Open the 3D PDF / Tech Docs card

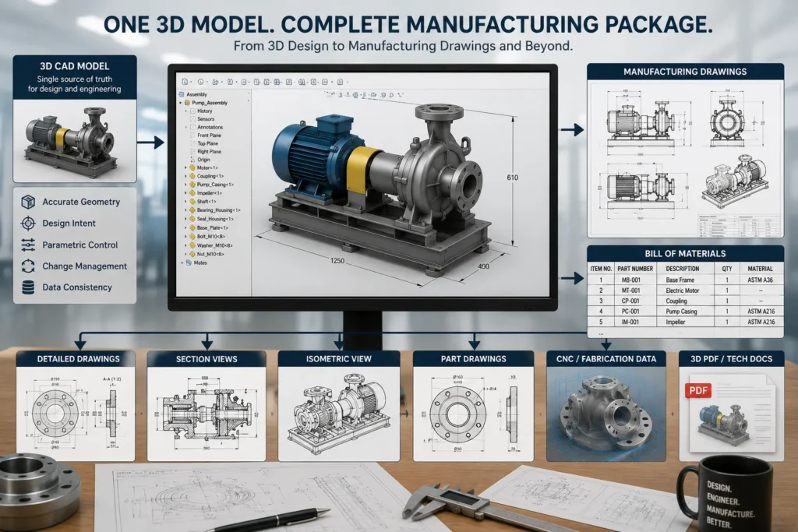(731, 405)
